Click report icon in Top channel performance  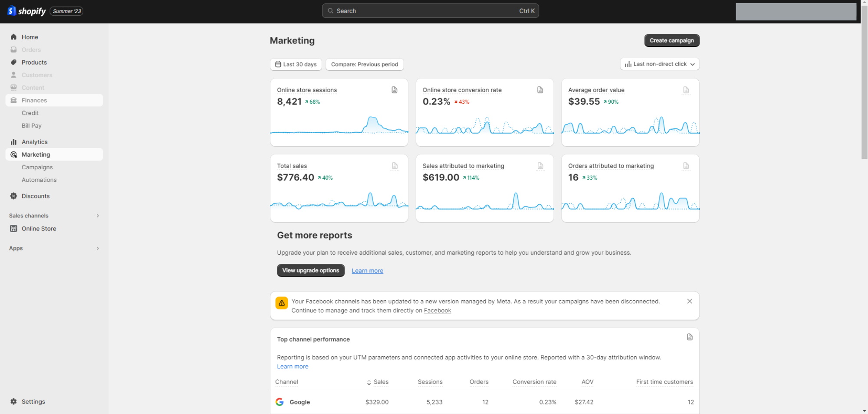690,337
